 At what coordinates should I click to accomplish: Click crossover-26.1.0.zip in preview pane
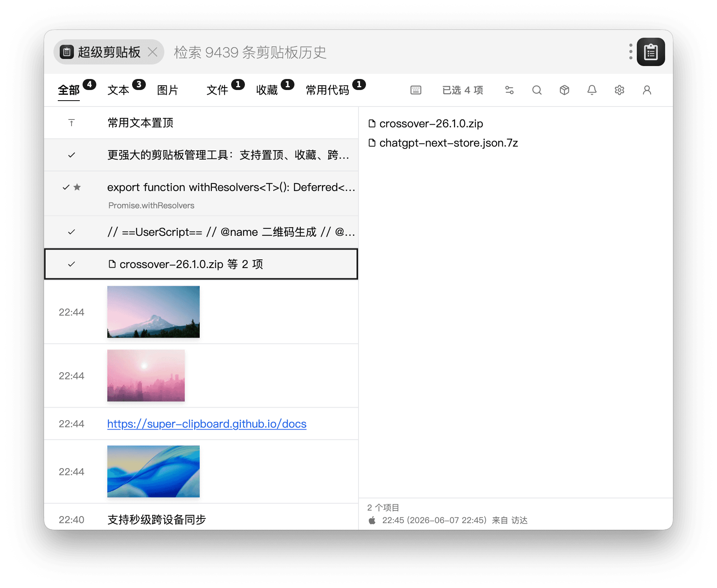431,124
